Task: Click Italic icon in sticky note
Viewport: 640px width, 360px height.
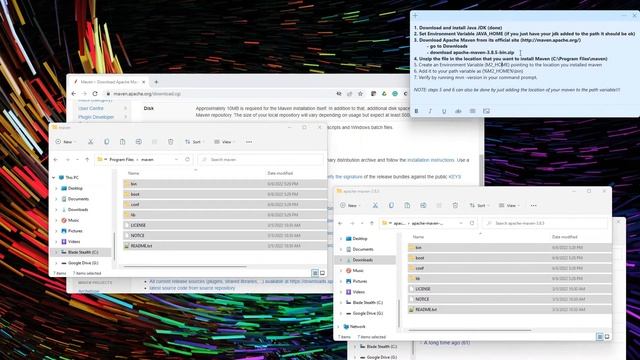Action: [430, 111]
